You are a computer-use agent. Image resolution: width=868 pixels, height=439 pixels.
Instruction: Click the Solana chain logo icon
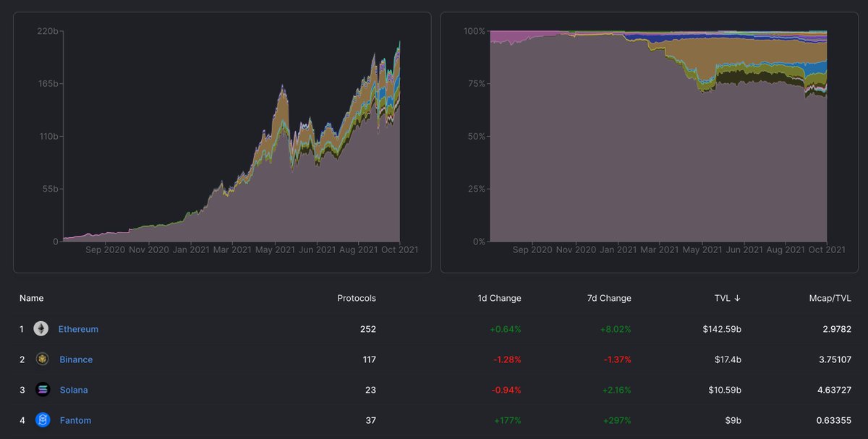pos(43,390)
